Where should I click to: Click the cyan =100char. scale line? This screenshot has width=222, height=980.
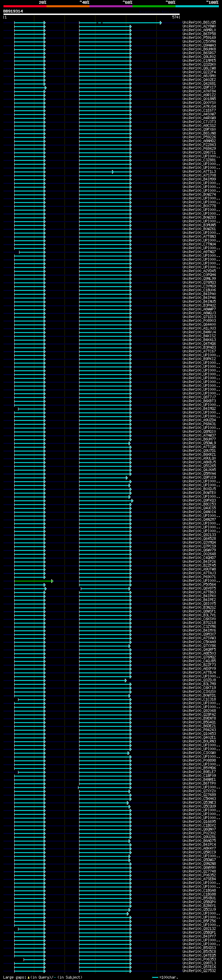coord(155,977)
